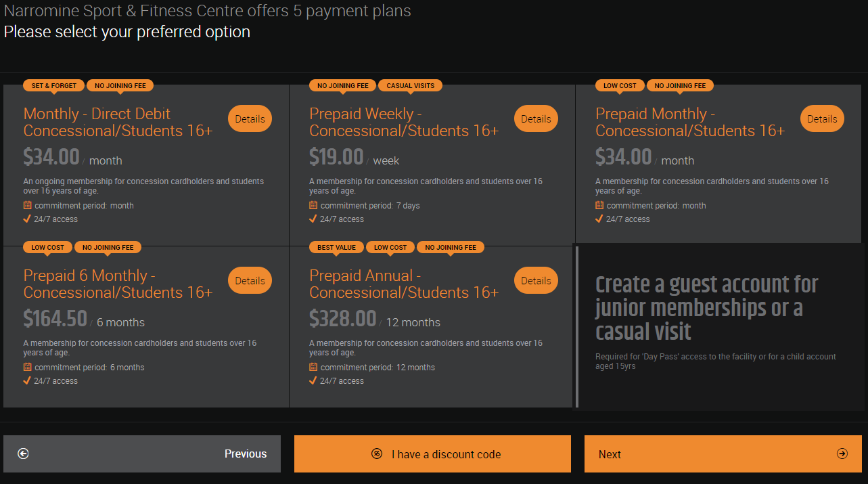The height and width of the screenshot is (484, 868).
Task: Click calendar icon in Prepaid 6 Monthly plan
Action: coord(27,367)
